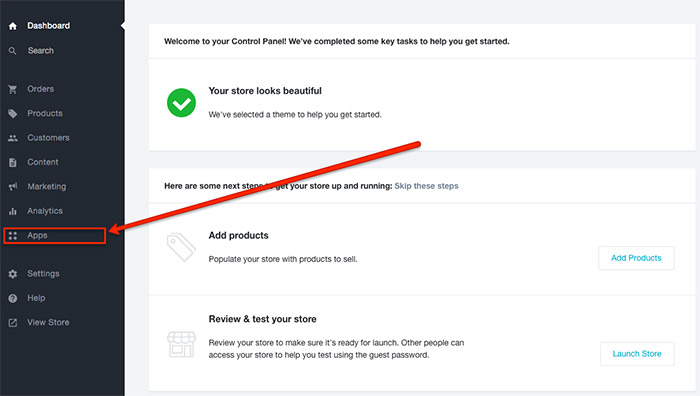The height and width of the screenshot is (396, 700).
Task: Click the View Store external link icon
Action: tap(12, 323)
